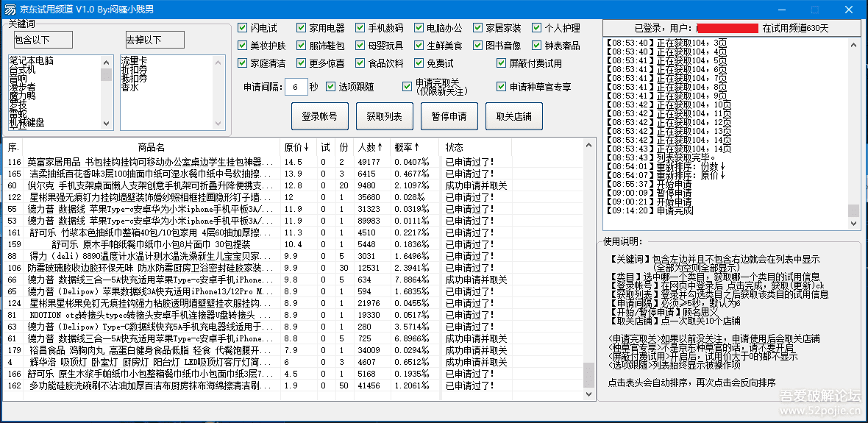This screenshot has width=868, height=423.
Task: Click the product table scrollbar up arrow
Action: [x=589, y=145]
